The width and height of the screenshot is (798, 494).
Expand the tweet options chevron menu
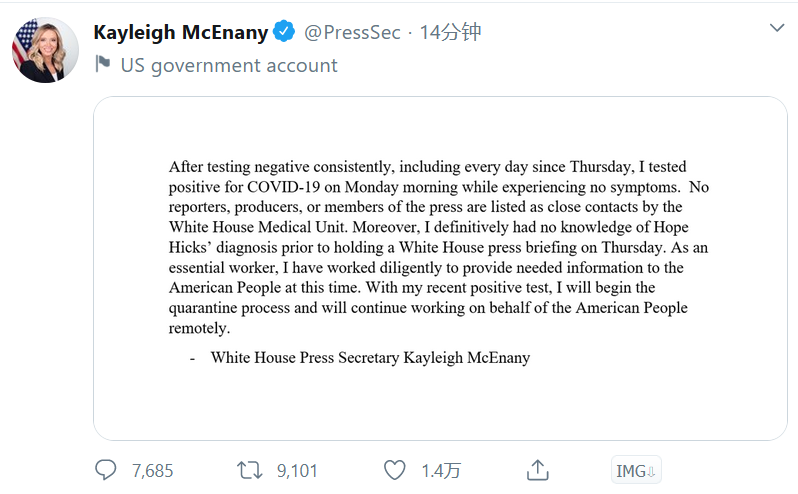[x=776, y=29]
